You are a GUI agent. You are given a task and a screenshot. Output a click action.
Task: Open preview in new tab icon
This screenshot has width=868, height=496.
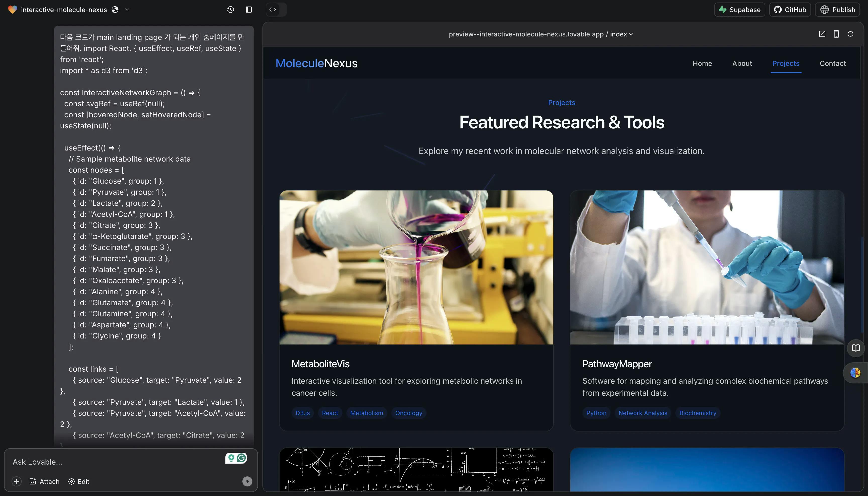[x=822, y=34]
